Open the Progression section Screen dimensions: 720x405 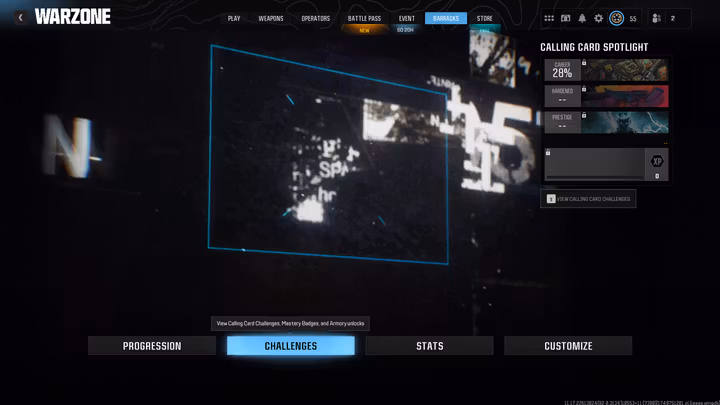pos(152,346)
